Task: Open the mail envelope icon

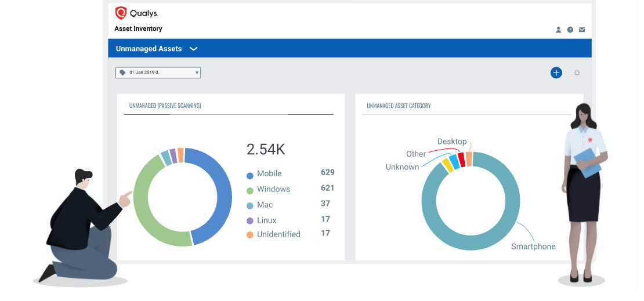Action: (582, 30)
